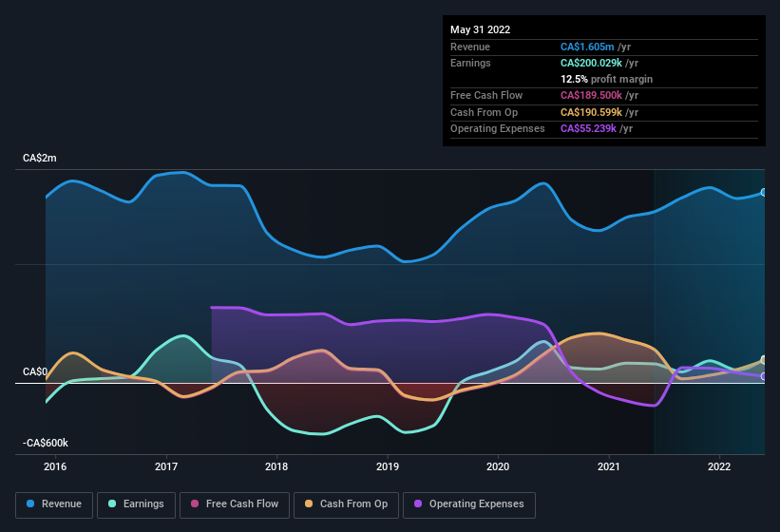
Task: Click the CA$55.239k operating expenses value
Action: [588, 129]
